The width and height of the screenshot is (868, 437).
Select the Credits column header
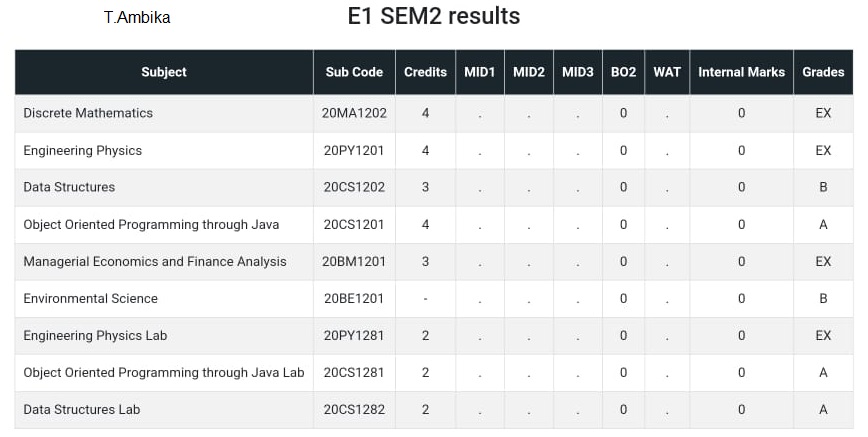click(x=425, y=72)
